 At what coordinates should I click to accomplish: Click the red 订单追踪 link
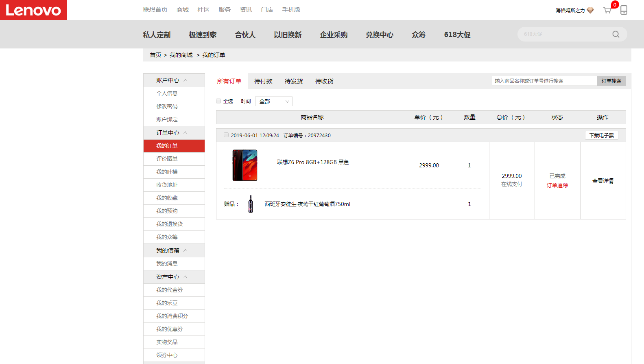pyautogui.click(x=557, y=185)
